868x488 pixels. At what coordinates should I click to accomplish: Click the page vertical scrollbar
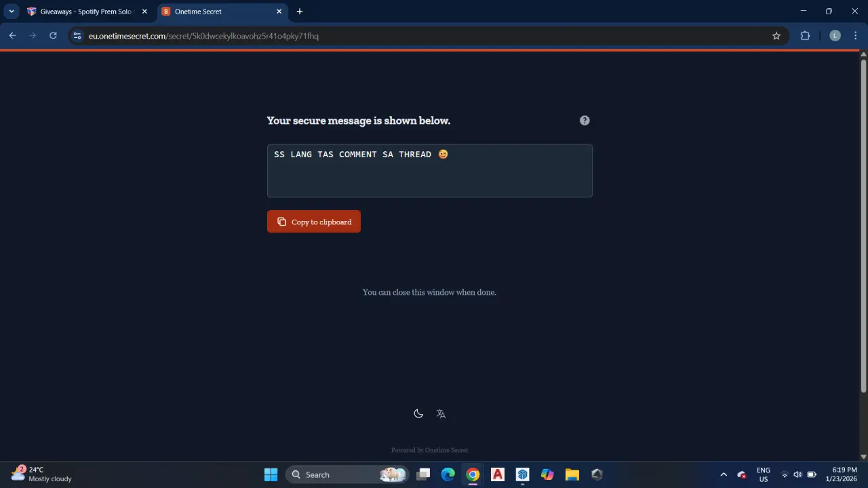(863, 226)
